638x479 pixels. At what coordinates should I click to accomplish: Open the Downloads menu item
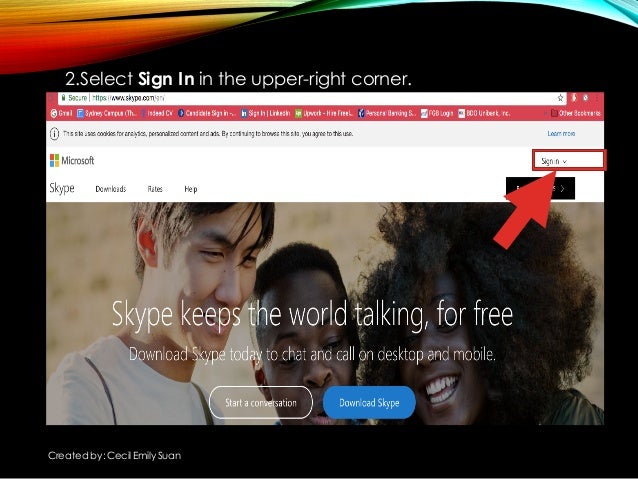pyautogui.click(x=111, y=189)
